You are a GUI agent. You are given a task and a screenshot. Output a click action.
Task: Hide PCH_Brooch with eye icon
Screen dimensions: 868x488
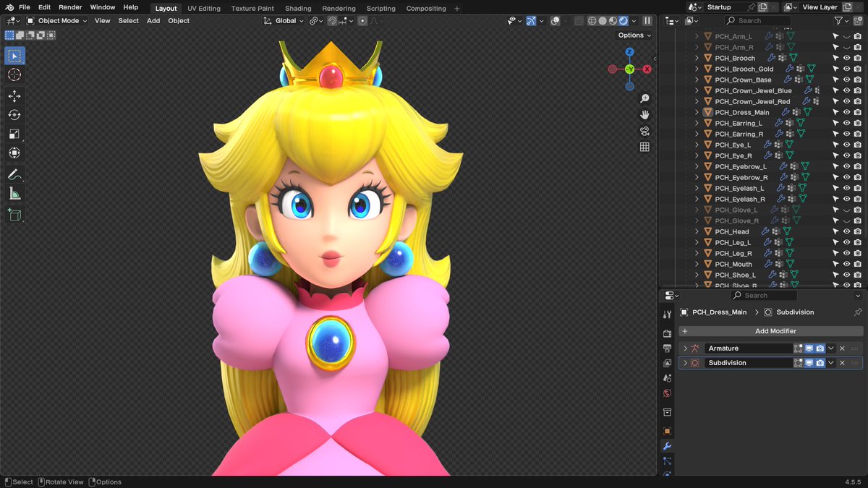(846, 59)
